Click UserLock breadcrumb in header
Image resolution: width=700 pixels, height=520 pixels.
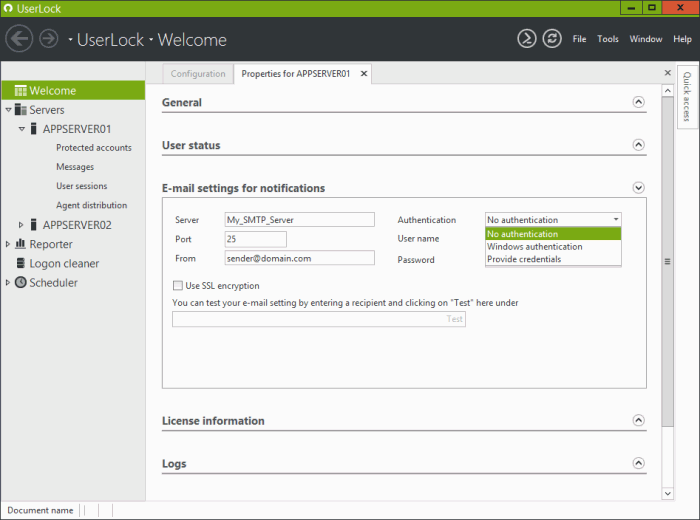(110, 40)
